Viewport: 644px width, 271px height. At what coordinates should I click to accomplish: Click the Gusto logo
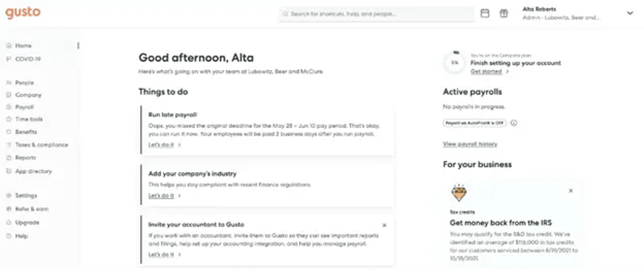(23, 12)
